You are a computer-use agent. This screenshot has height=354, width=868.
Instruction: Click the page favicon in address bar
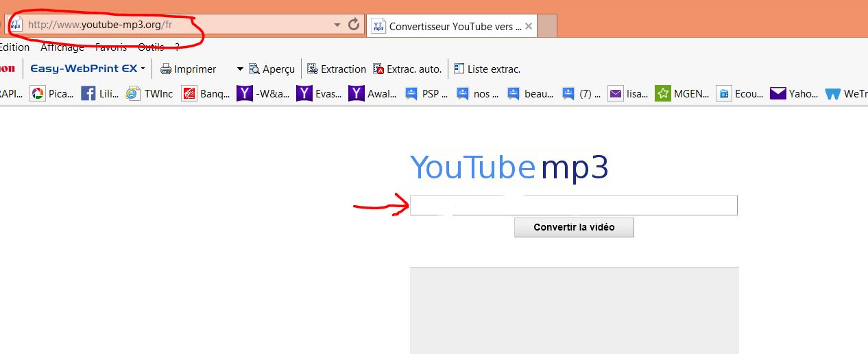15,25
